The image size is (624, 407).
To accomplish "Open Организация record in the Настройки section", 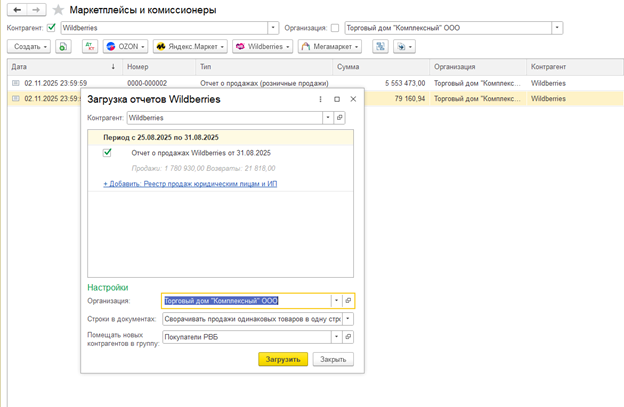I will tap(348, 300).
